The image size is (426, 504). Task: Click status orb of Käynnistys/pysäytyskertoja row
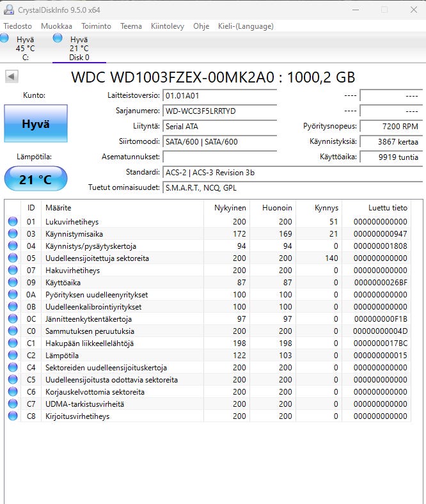coord(13,246)
